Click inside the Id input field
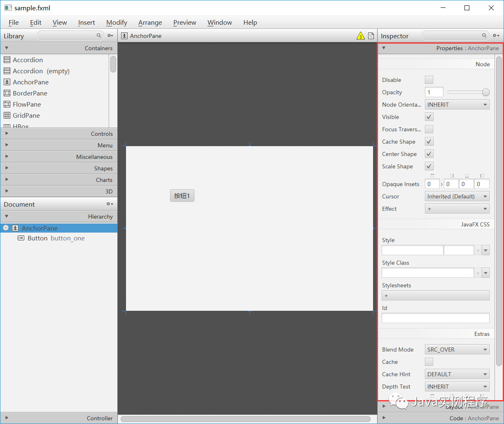 coord(435,318)
